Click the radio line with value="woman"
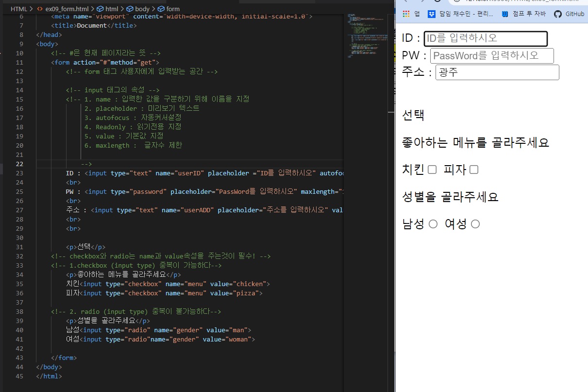Image resolution: width=588 pixels, height=392 pixels. tap(160, 339)
